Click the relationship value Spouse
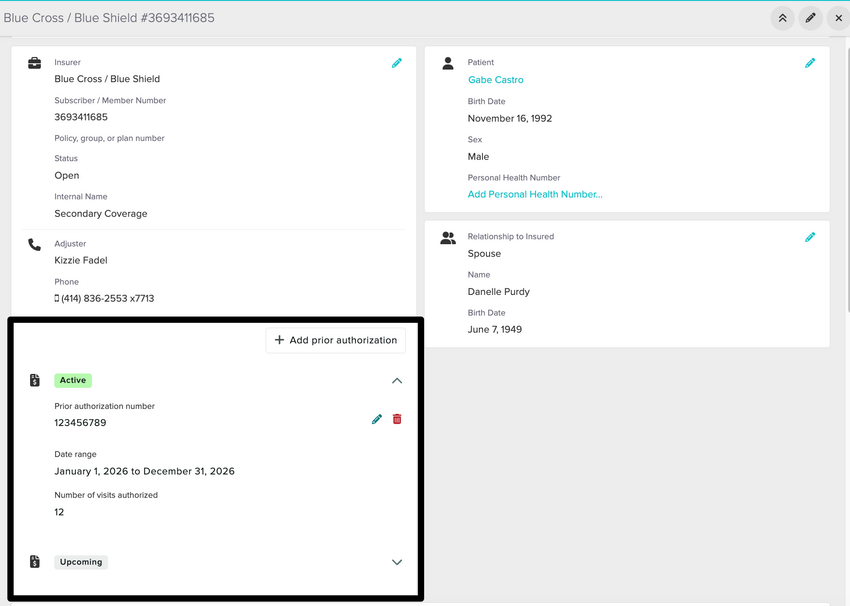Image resolution: width=850 pixels, height=606 pixels. 484,254
